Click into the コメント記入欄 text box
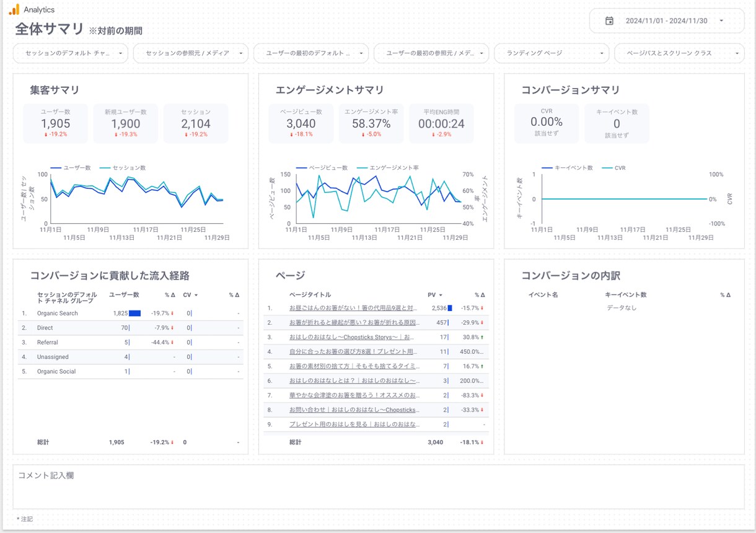Image resolution: width=756 pixels, height=533 pixels. click(379, 487)
